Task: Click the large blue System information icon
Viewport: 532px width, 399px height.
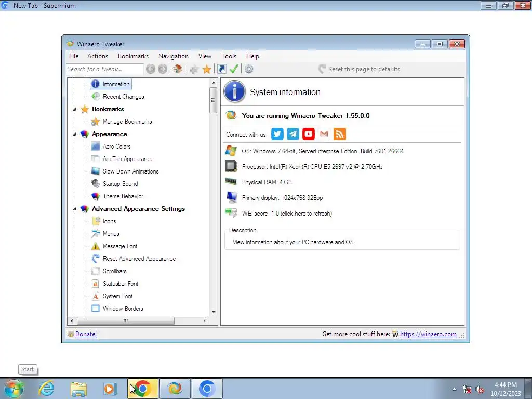Action: coord(234,91)
